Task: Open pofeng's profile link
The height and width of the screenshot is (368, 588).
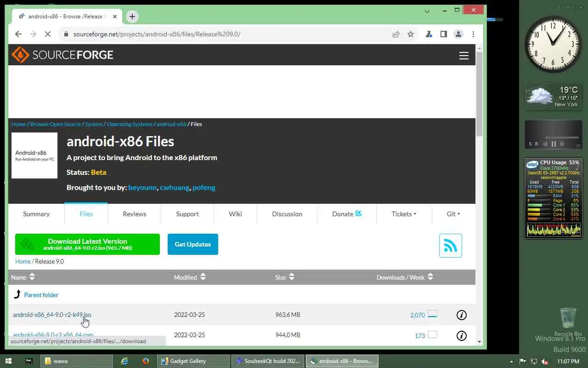Action: [204, 187]
